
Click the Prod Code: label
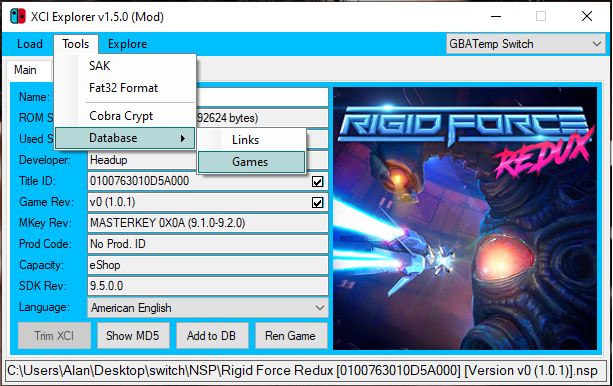[x=45, y=244]
